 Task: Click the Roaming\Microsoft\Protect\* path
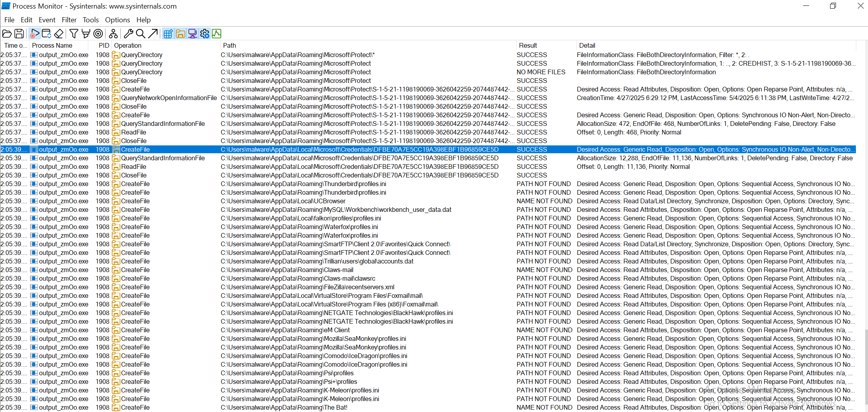298,55
